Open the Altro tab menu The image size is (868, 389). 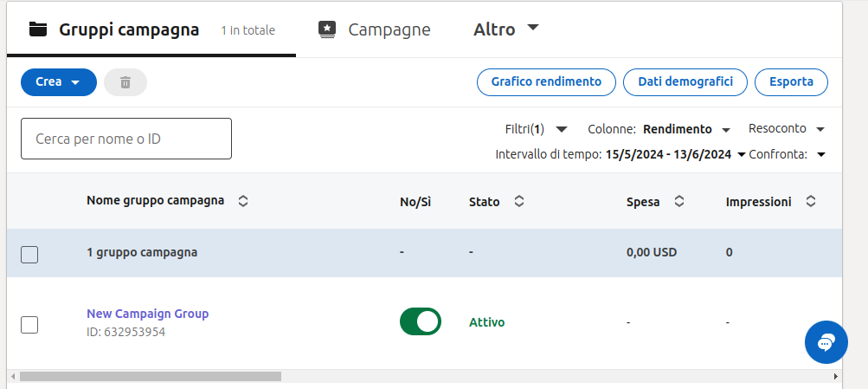(x=505, y=29)
